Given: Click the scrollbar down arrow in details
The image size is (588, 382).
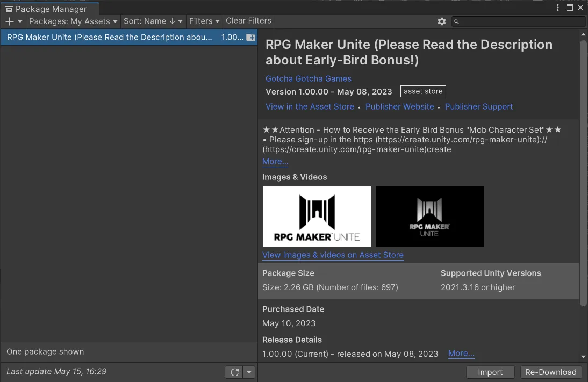Looking at the screenshot, I should point(583,357).
